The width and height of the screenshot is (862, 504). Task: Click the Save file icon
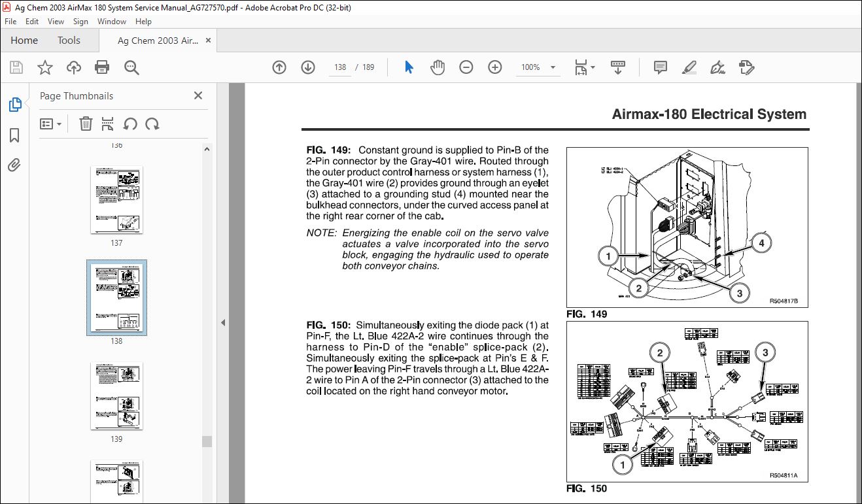pyautogui.click(x=16, y=67)
